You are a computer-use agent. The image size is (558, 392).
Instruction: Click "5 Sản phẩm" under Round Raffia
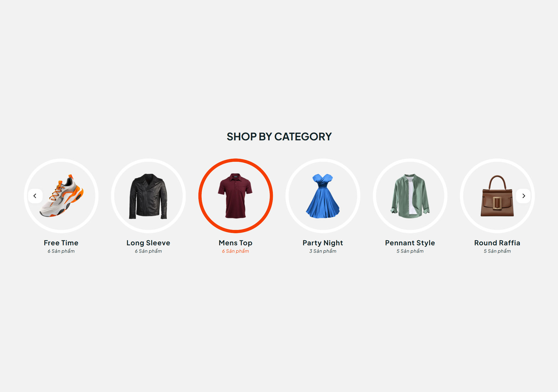click(x=497, y=251)
